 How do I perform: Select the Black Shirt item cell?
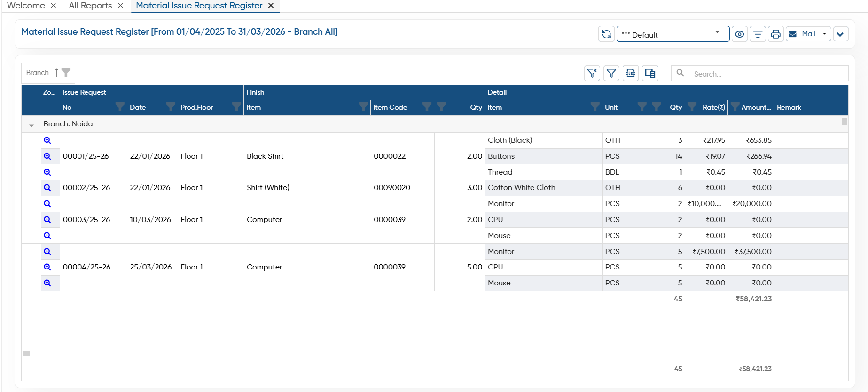pos(307,156)
